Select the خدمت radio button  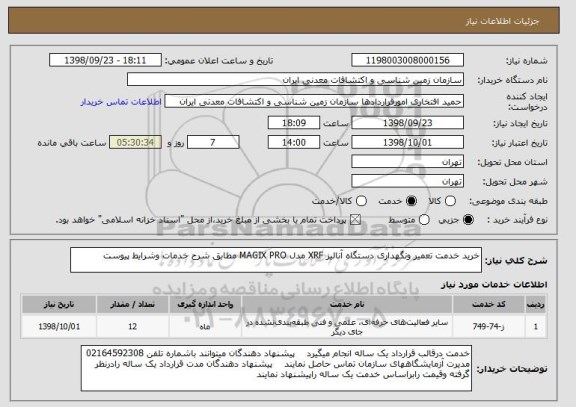click(x=411, y=201)
